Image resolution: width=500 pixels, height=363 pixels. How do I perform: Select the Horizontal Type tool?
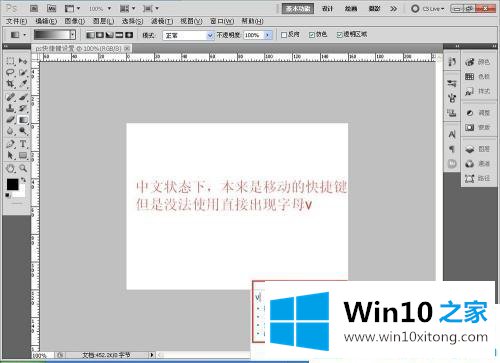tap(23, 144)
